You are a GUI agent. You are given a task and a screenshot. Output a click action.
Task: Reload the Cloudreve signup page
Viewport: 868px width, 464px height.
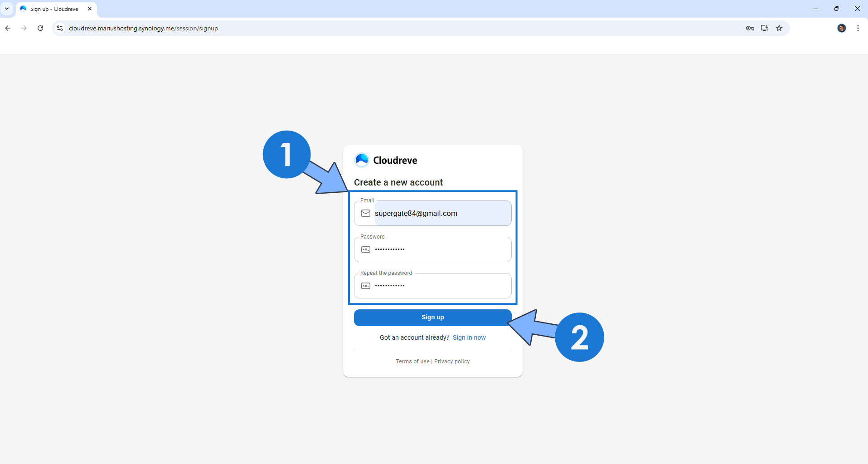(40, 28)
